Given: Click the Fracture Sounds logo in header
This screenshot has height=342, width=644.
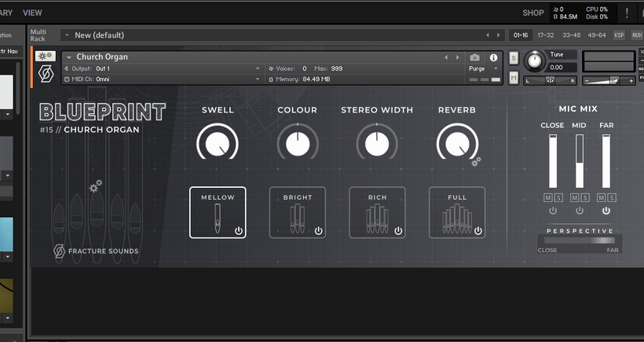Looking at the screenshot, I should pos(46,74).
